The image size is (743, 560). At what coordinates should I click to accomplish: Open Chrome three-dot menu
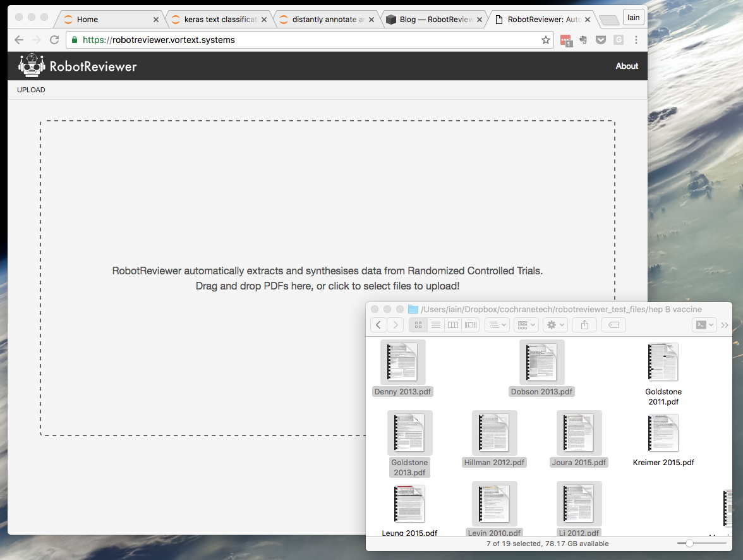pos(636,40)
